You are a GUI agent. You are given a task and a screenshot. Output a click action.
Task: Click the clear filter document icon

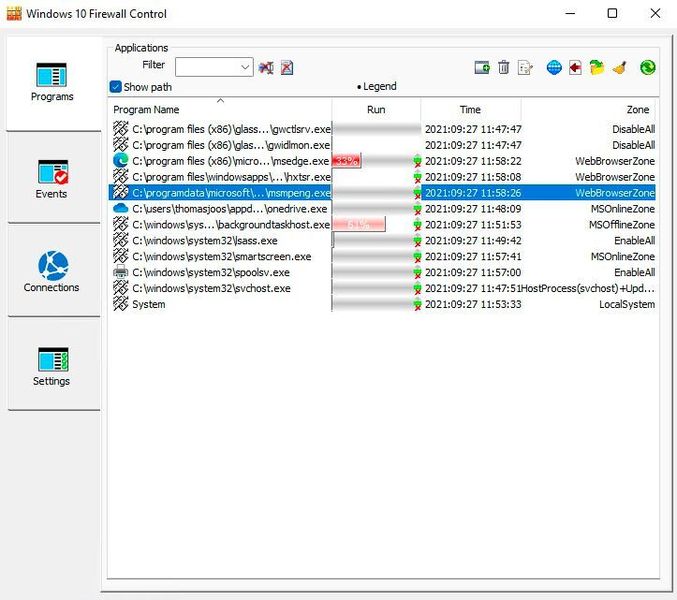click(x=287, y=67)
